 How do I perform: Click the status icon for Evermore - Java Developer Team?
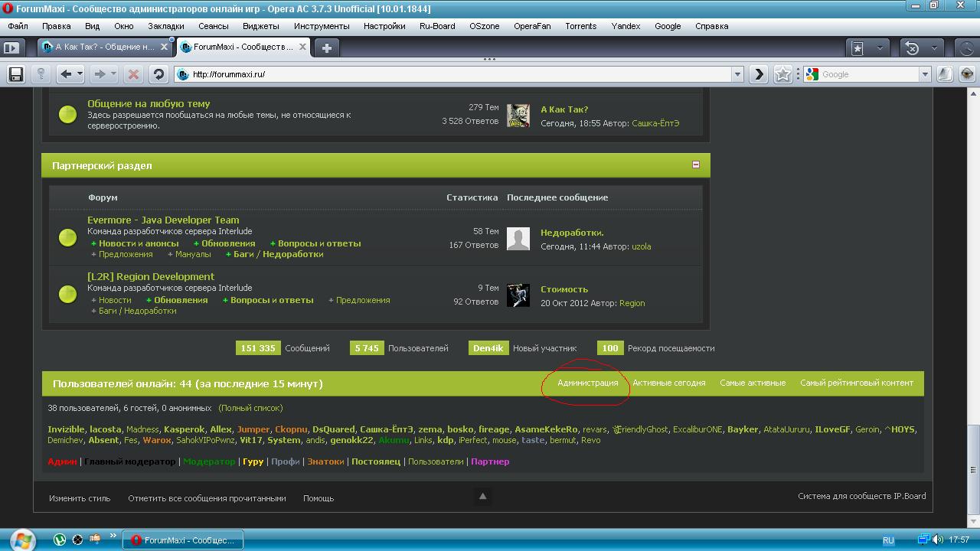pos(67,237)
